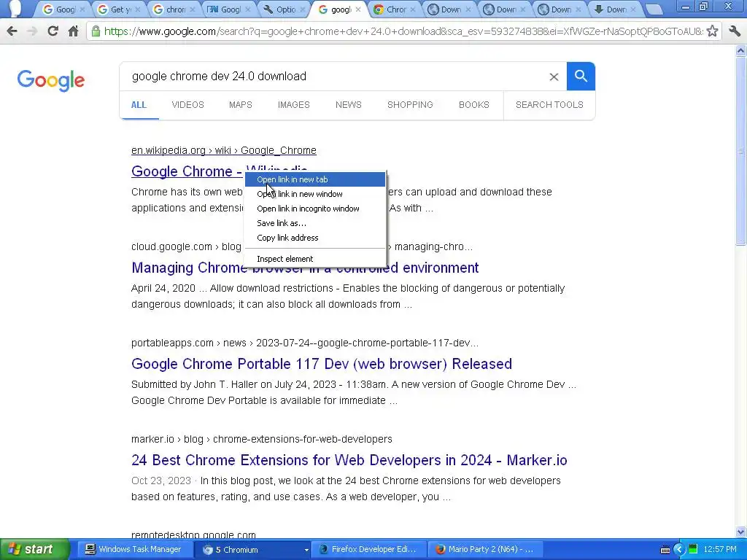The image size is (747, 560).
Task: Switch to Mario Party 2 (N64) taskbar item
Action: pyautogui.click(x=484, y=550)
